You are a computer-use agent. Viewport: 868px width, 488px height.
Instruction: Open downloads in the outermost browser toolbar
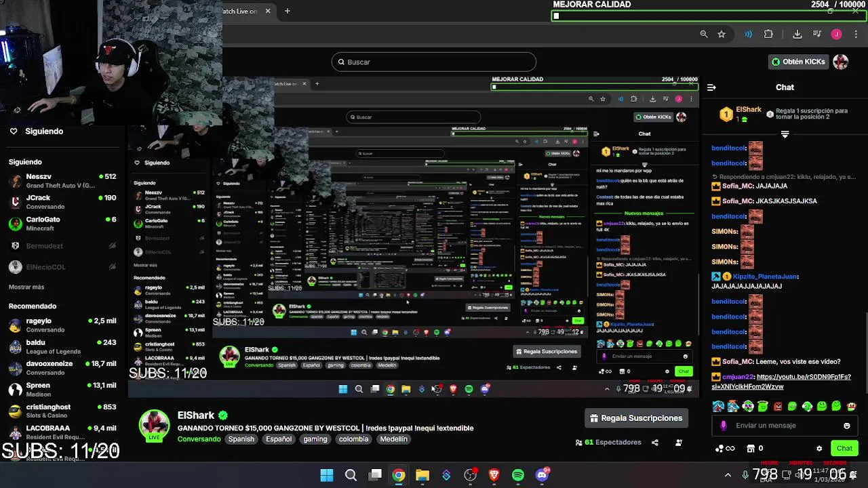[797, 34]
